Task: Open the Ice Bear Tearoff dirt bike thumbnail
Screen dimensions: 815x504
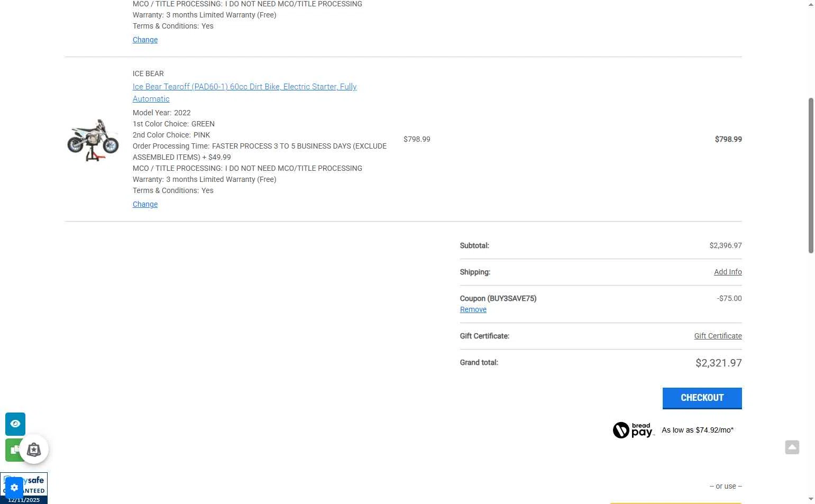Action: point(93,140)
